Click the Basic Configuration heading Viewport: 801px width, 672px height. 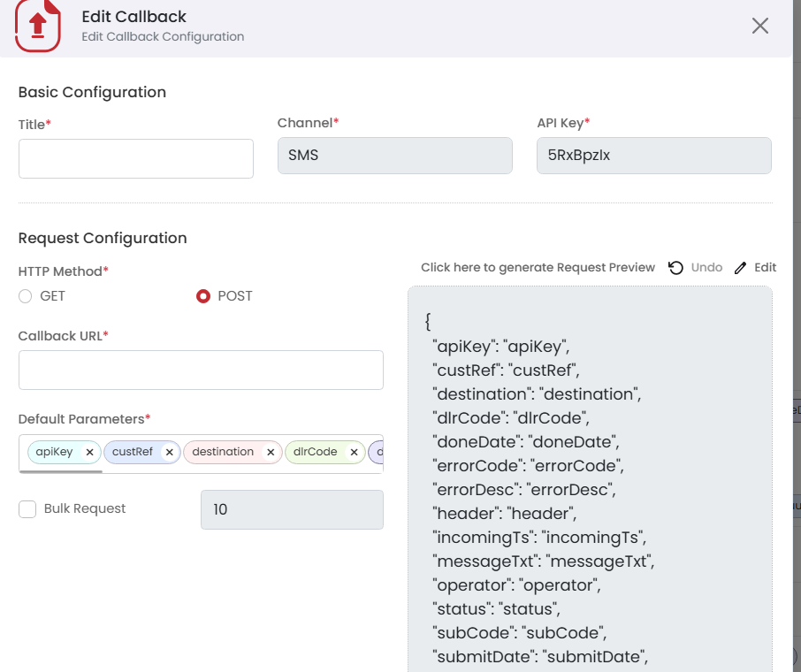(x=93, y=93)
